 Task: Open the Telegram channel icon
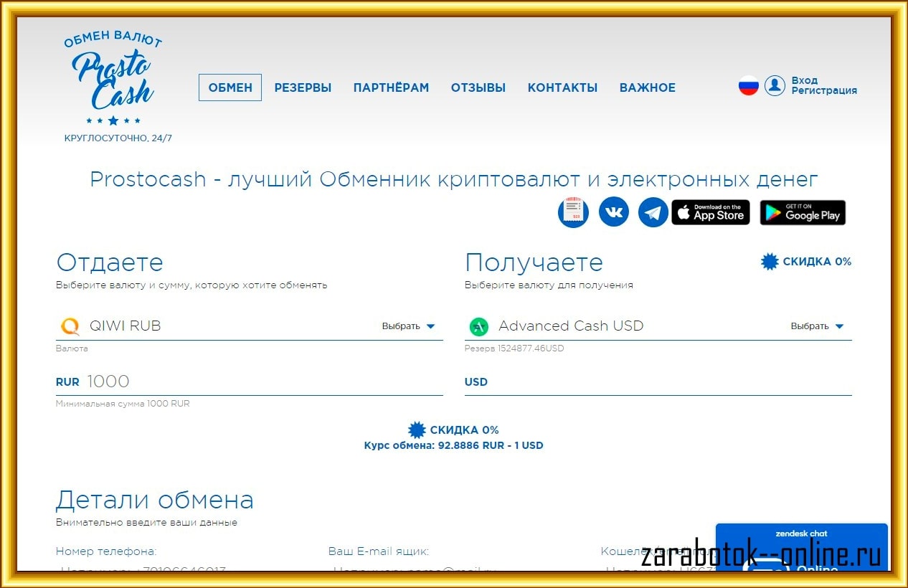[x=653, y=213]
